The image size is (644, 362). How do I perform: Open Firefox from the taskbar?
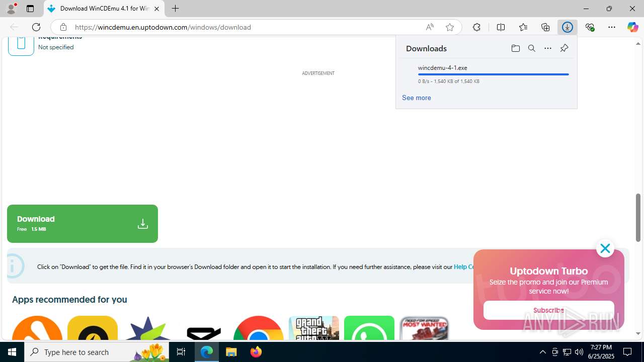256,352
